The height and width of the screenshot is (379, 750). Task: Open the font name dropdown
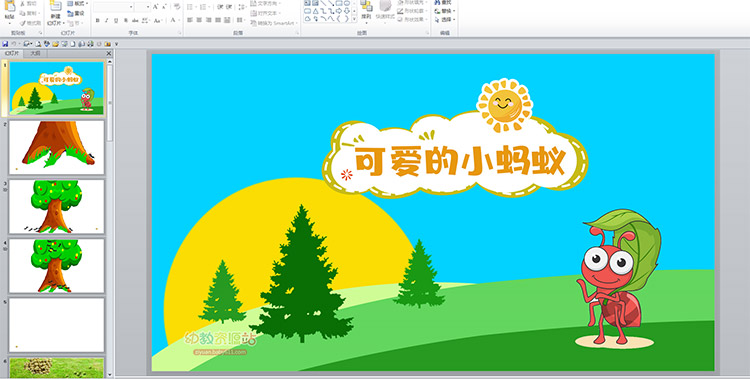tap(131, 7)
